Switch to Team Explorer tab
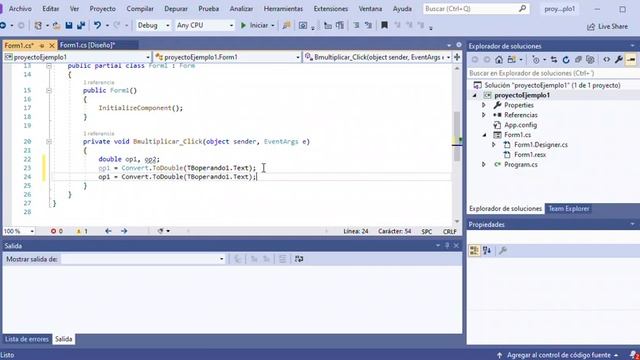 (x=569, y=209)
